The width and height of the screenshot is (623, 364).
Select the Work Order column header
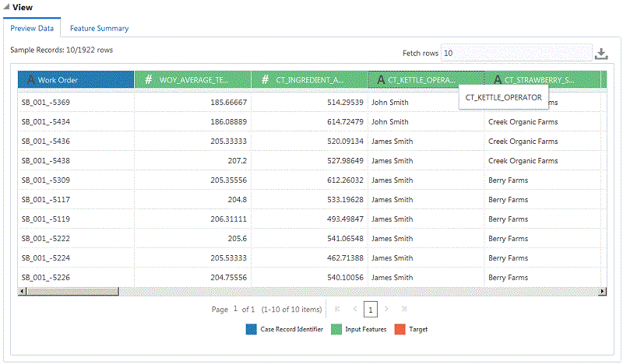pos(76,80)
